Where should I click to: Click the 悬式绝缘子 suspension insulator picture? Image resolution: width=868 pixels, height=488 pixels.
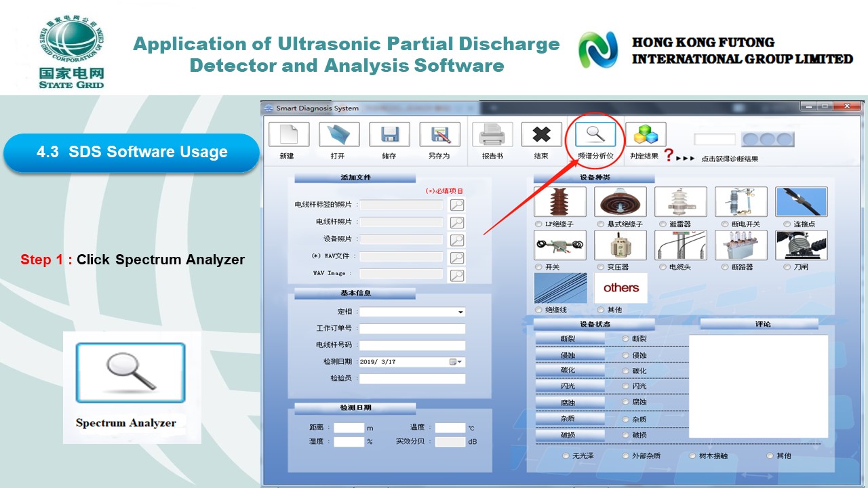coord(620,202)
